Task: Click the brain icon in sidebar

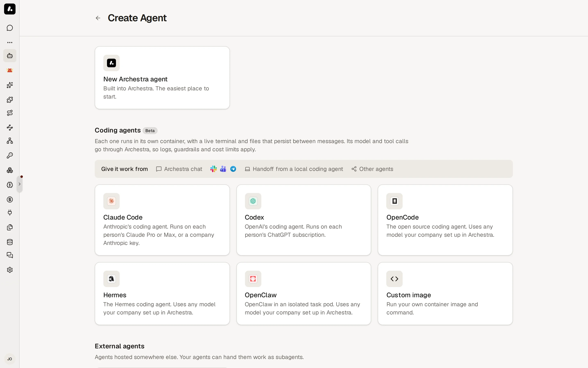Action: pos(10,185)
